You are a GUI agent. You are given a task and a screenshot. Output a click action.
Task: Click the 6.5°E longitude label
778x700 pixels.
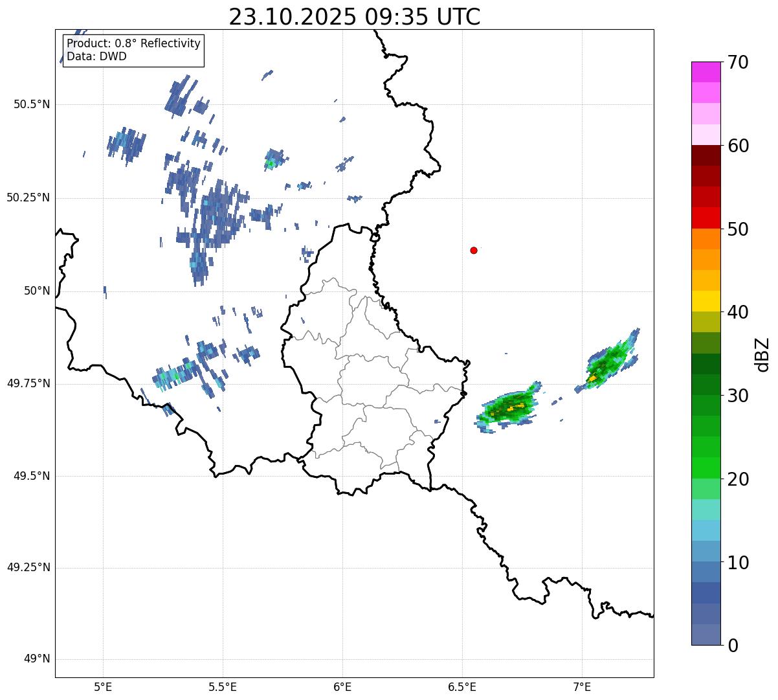(462, 687)
